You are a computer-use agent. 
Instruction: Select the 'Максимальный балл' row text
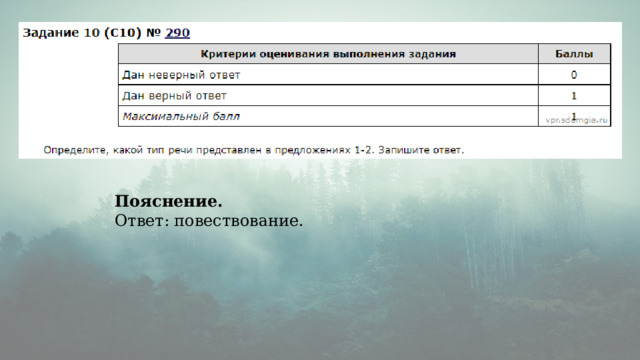(x=181, y=116)
